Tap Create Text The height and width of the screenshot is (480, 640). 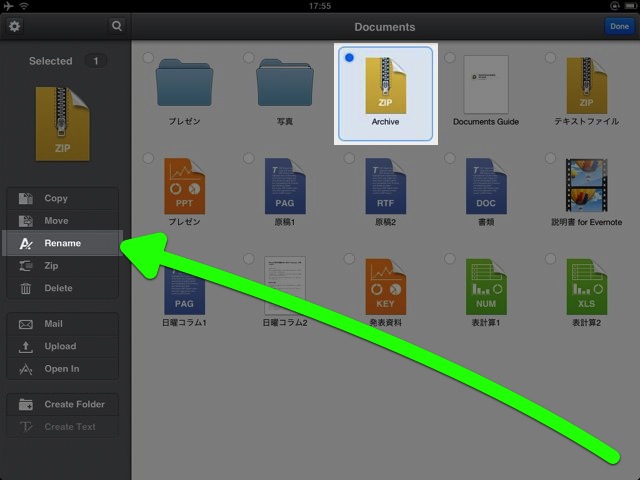62,427
